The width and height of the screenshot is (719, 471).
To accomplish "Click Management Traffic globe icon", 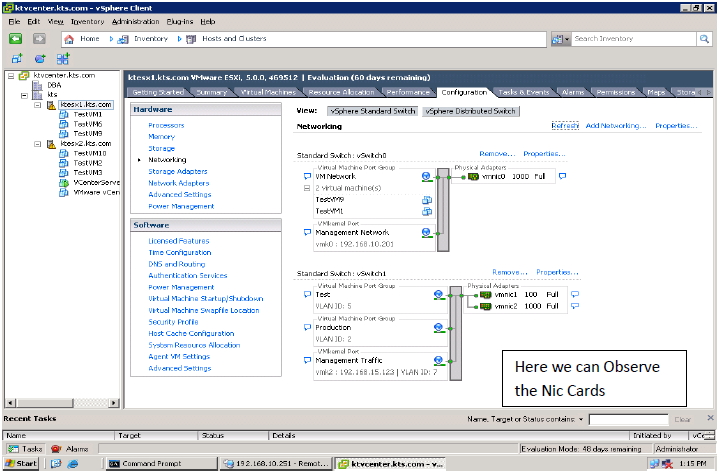I will pos(439,361).
